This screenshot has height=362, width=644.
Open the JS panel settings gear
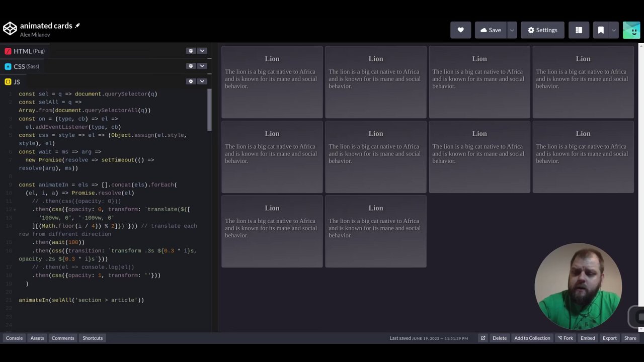[191, 81]
